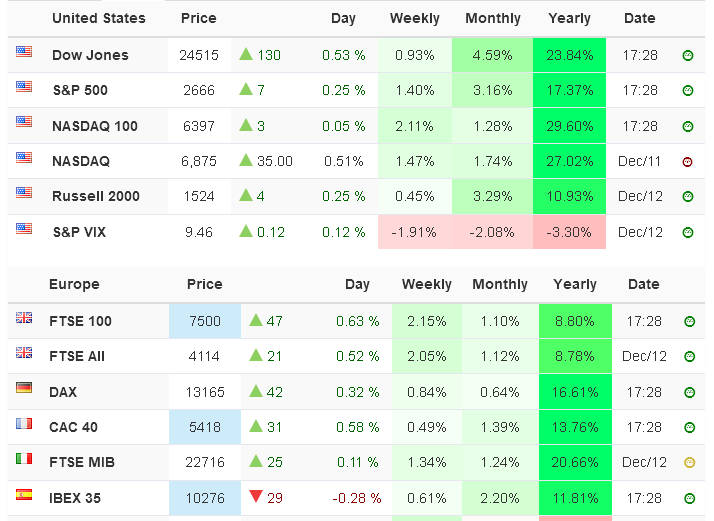The image size is (714, 521).
Task: Click the UK flag beside FTSE 100
Action: coord(24,317)
